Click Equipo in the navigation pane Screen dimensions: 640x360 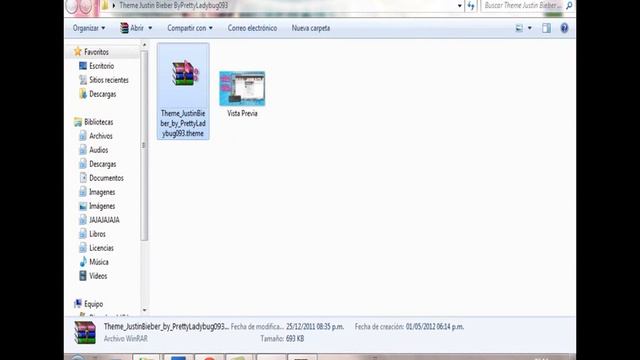coord(93,304)
